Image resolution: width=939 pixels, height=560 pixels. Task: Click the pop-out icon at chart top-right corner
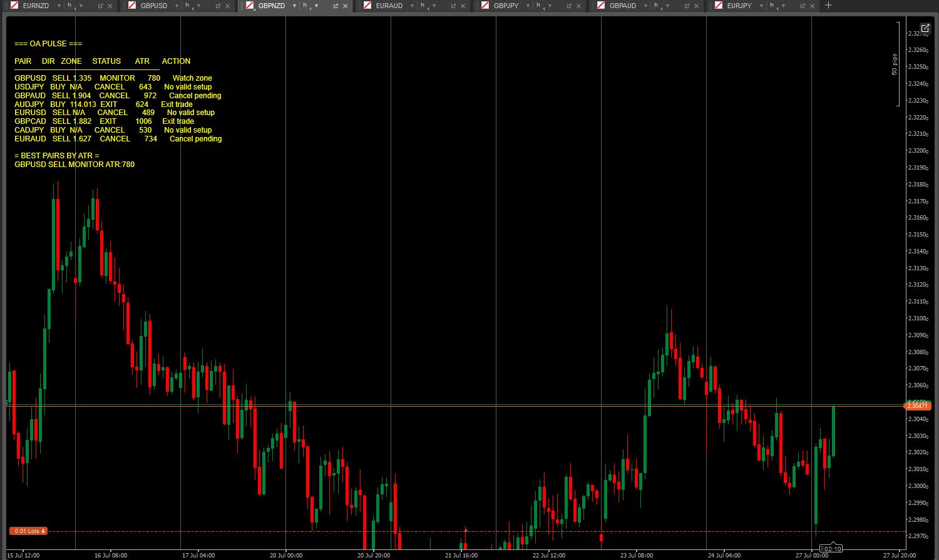pos(925,28)
